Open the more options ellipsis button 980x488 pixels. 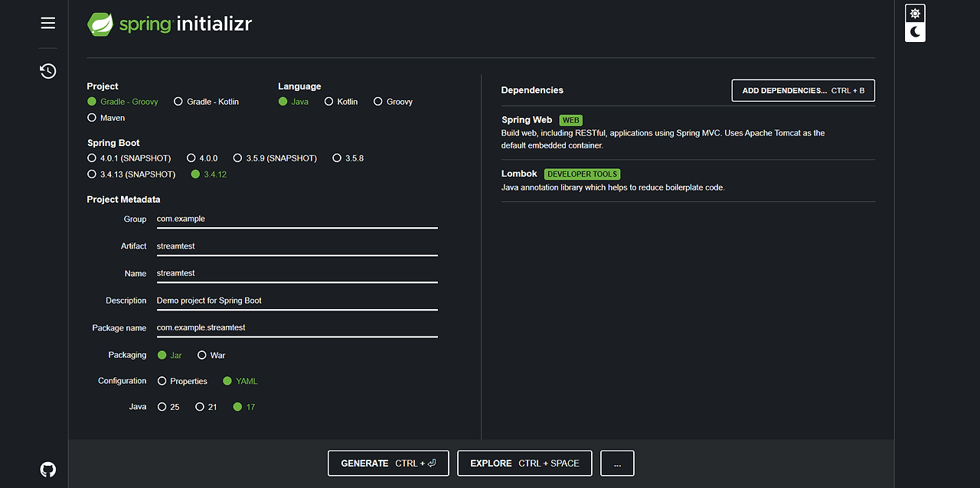pyautogui.click(x=617, y=463)
